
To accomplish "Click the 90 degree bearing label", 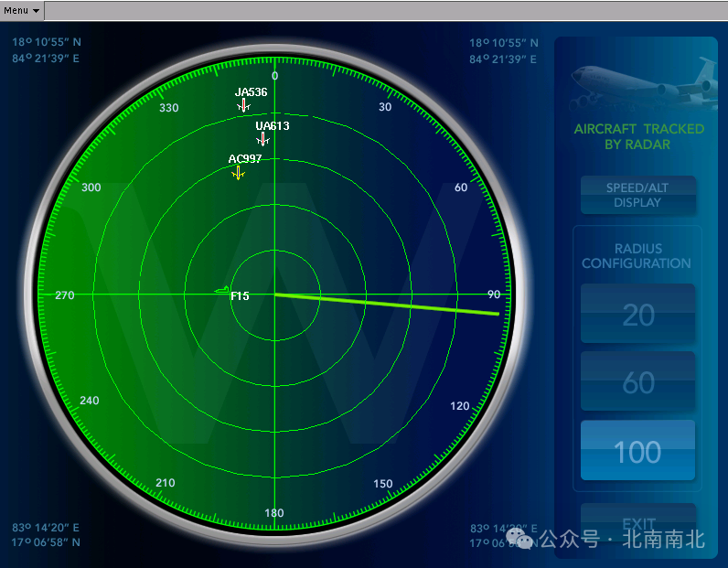I will (x=494, y=294).
